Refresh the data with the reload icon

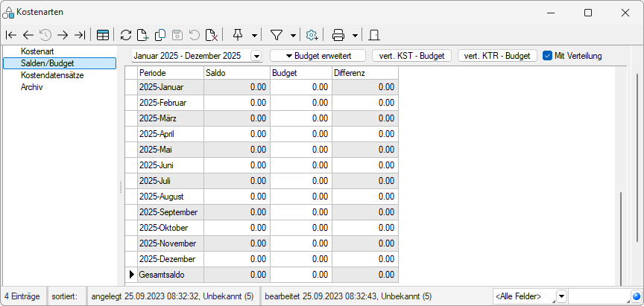point(126,35)
